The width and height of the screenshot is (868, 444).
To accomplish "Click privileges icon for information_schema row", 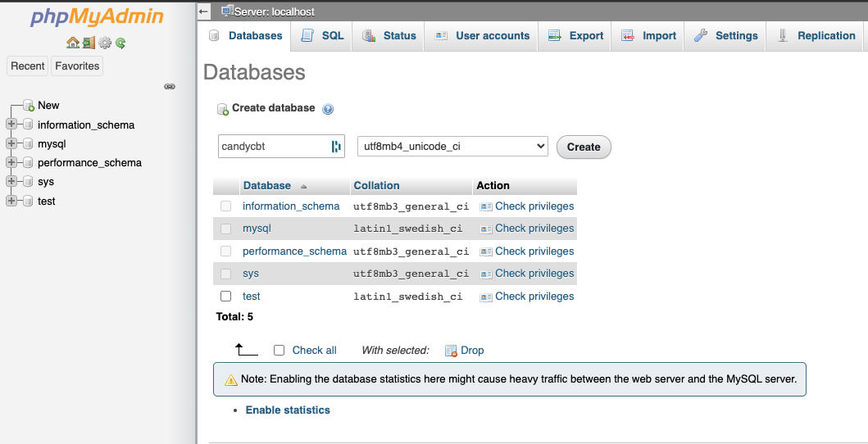I will [x=486, y=206].
